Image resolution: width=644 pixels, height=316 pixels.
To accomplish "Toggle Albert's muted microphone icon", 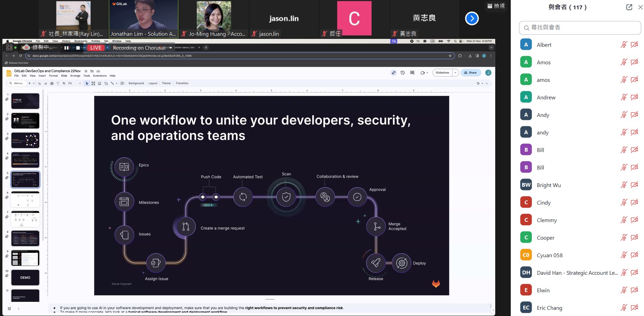I will coord(624,45).
